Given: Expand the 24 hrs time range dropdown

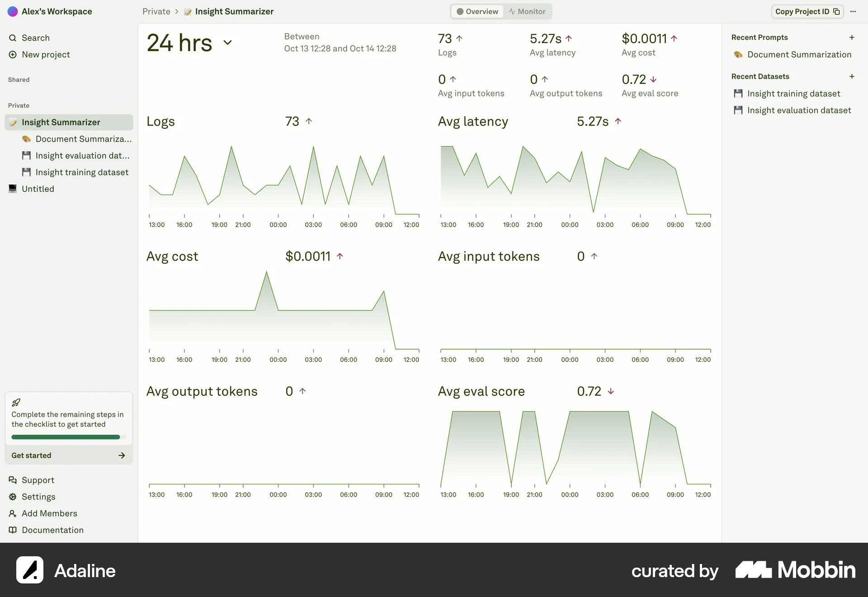Looking at the screenshot, I should tap(227, 43).
